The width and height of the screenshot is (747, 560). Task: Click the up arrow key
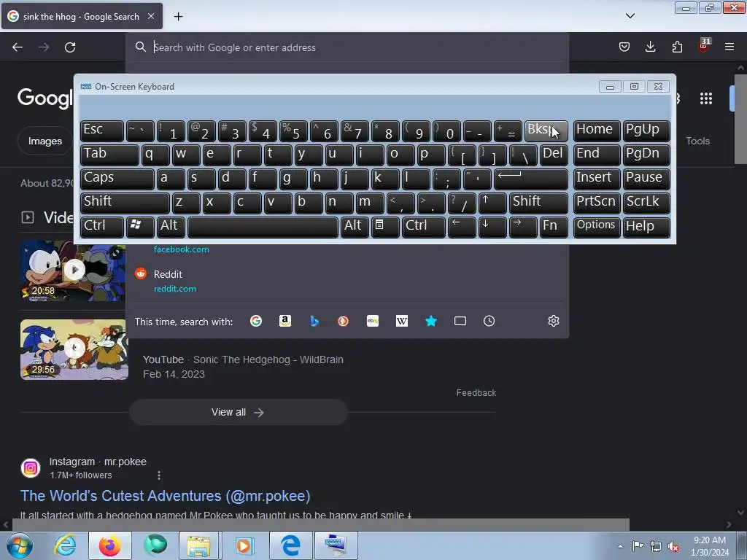(x=492, y=203)
